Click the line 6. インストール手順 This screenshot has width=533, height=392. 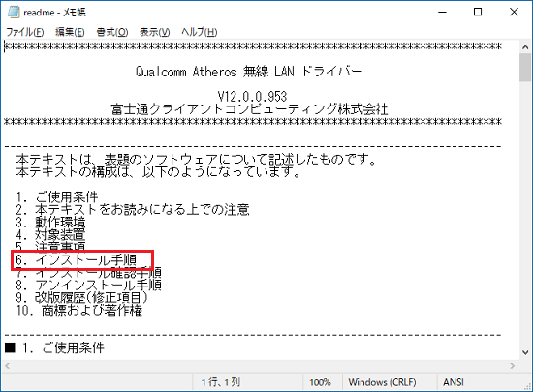pyautogui.click(x=77, y=260)
